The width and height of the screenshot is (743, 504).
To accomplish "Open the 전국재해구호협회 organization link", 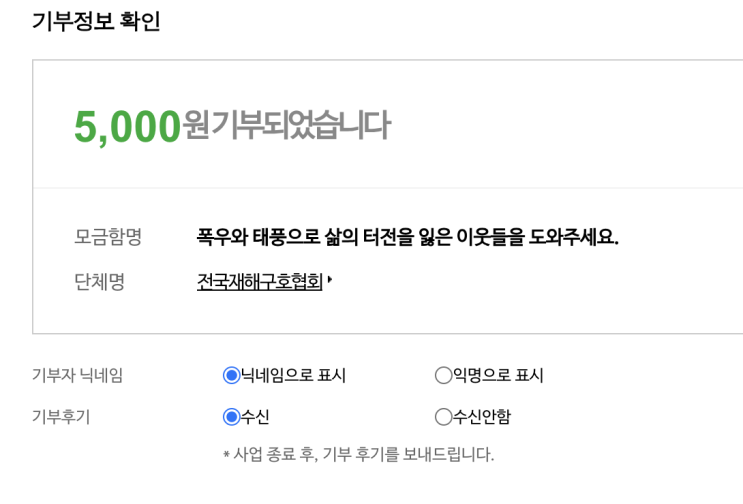I will [x=259, y=283].
